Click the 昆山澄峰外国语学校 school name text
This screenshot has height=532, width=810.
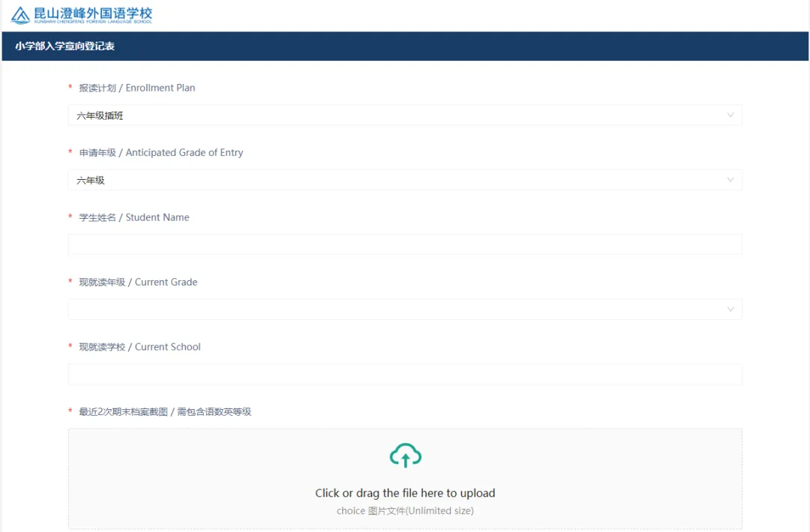[93, 13]
